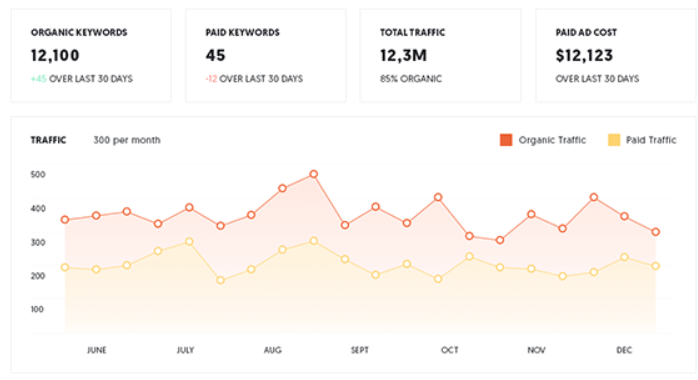Click the Paid Traffic yellow legend swatch
698x380 pixels.
[614, 140]
